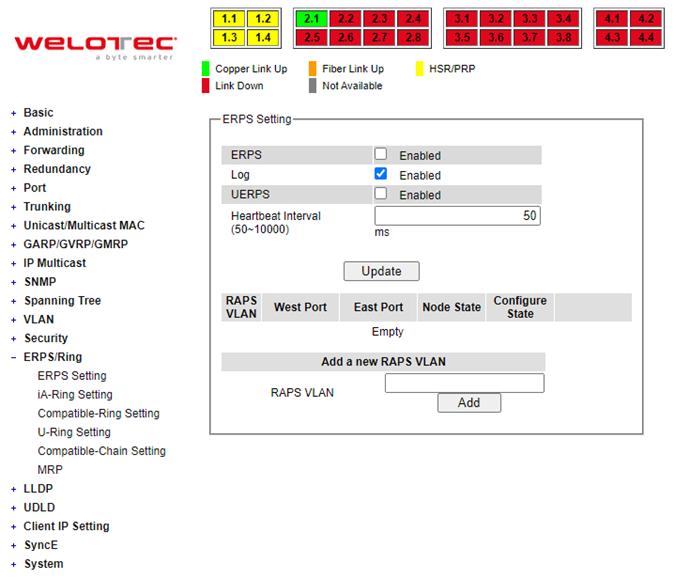
Task: Click the Add RAPS VLAN button
Action: 469,403
